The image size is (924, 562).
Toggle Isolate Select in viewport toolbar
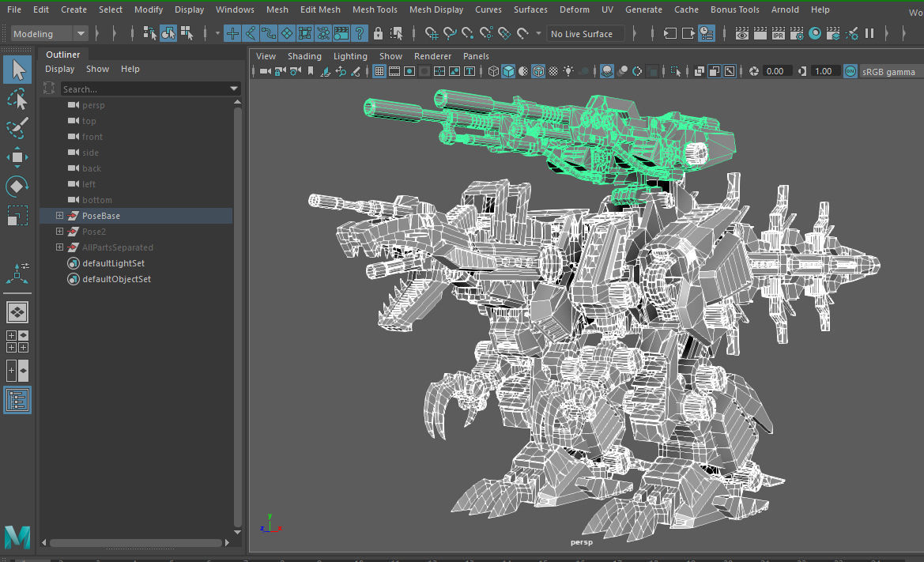[675, 71]
